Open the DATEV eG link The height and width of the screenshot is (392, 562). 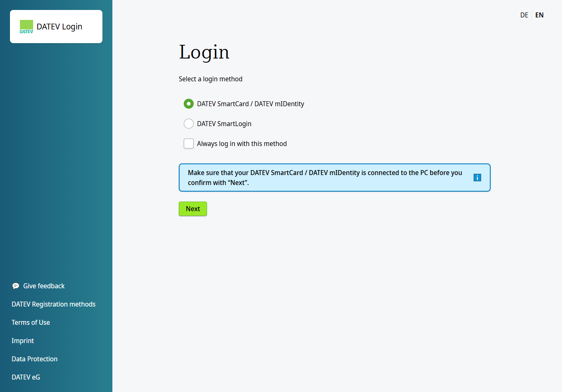point(26,377)
